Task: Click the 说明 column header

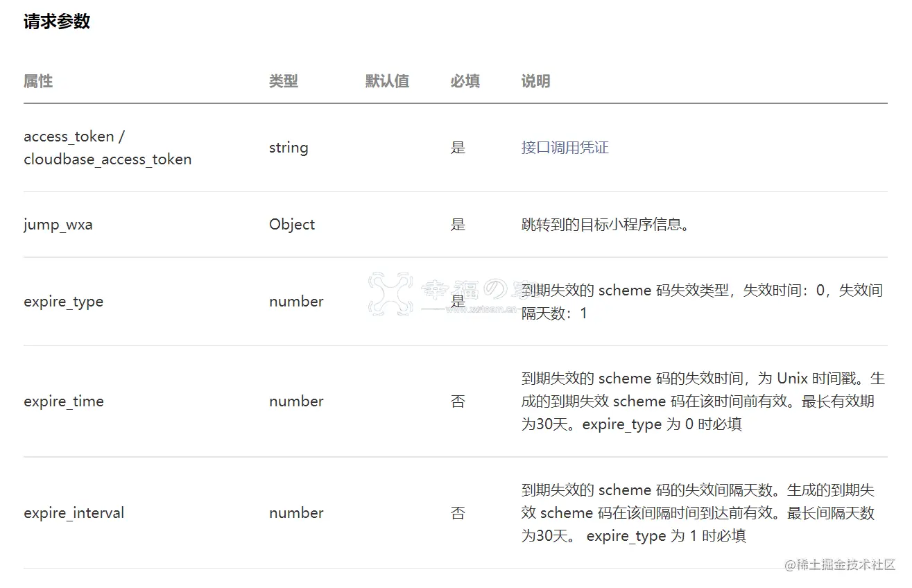Action: [535, 81]
